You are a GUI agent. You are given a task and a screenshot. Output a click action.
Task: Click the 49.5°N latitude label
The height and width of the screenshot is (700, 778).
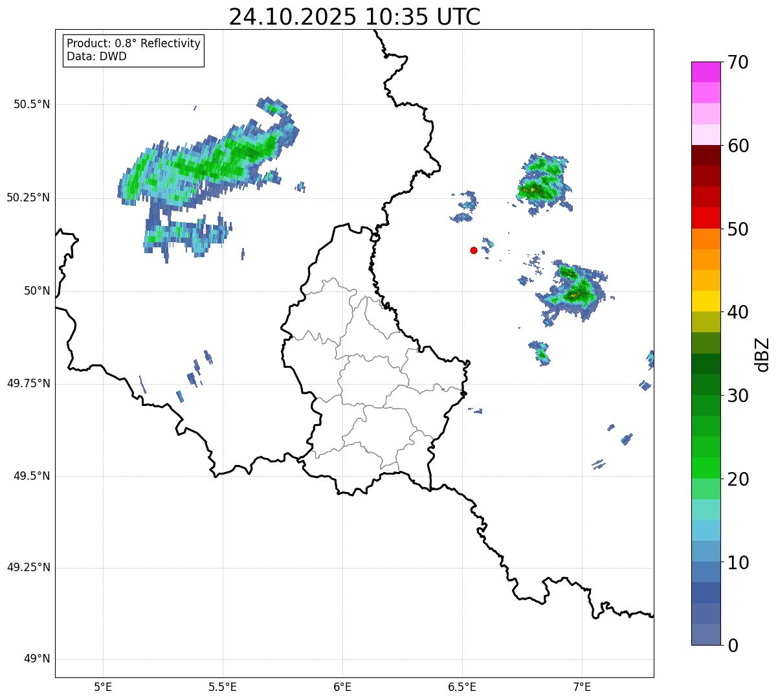[32, 476]
